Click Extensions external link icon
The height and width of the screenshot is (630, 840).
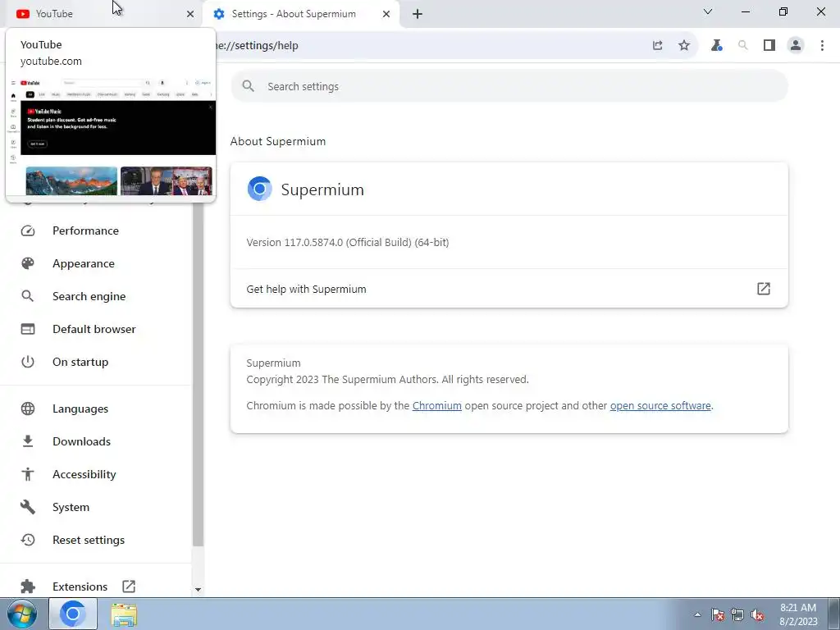[x=129, y=587]
